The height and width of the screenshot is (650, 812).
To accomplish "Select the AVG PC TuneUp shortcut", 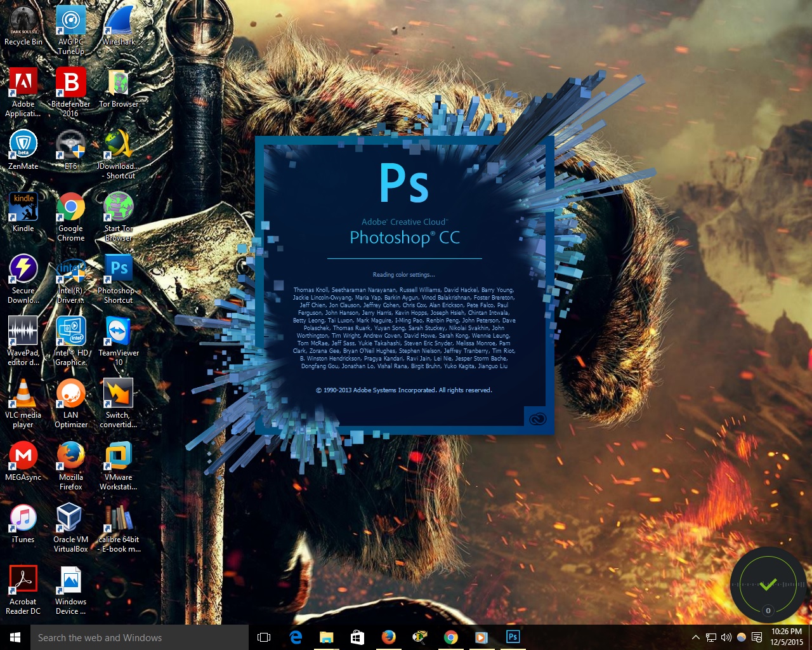I will [71, 30].
